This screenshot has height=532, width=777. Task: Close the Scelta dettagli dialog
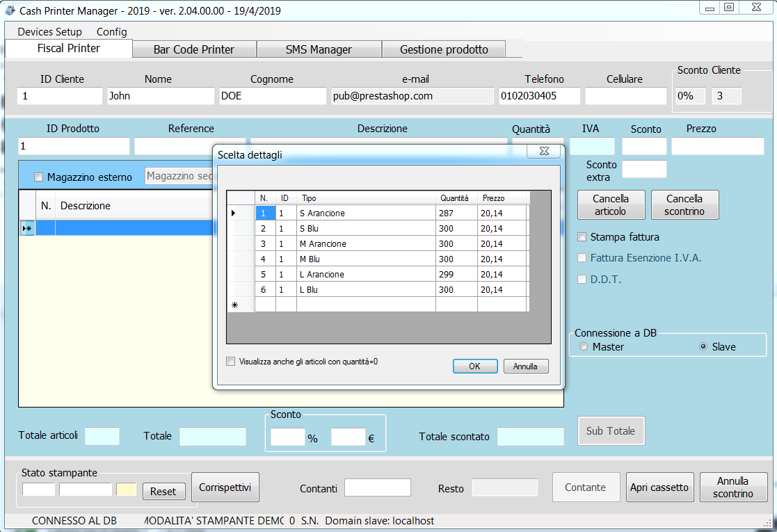pos(543,152)
